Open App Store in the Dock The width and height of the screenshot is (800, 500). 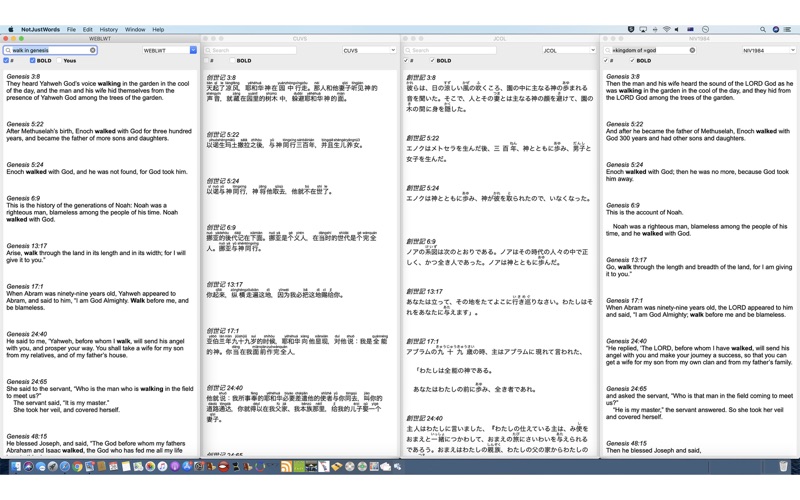[187, 466]
